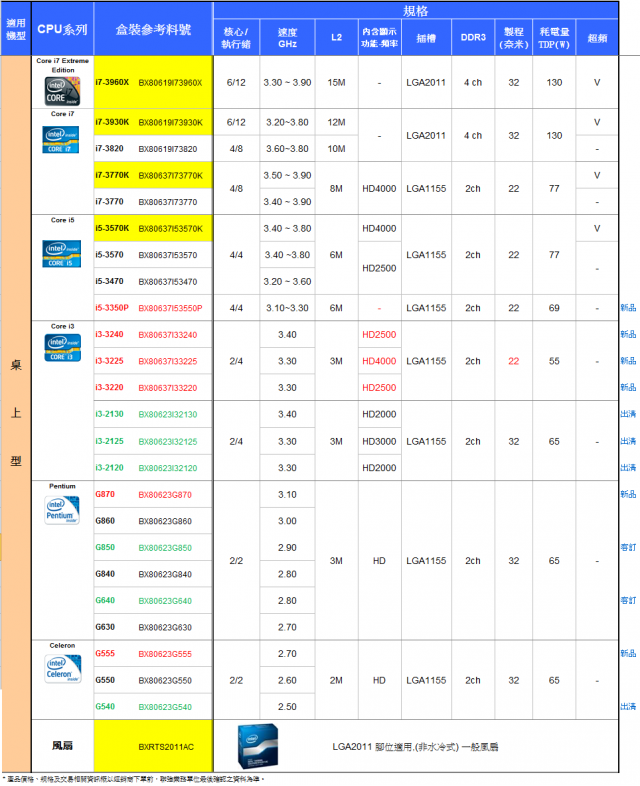The image size is (640, 786).
Task: Click the Intel Pentium badge
Action: (x=62, y=510)
